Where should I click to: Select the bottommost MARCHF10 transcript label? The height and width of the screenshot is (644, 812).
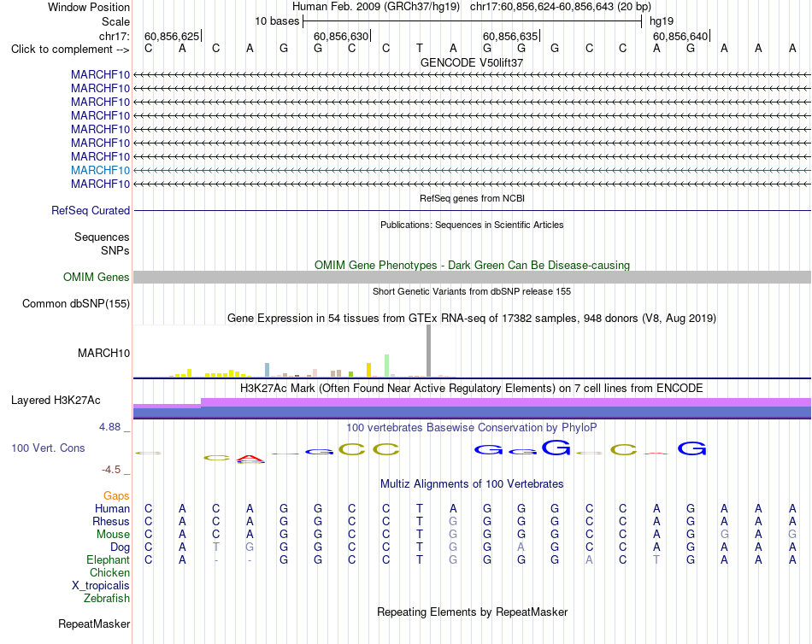[101, 184]
